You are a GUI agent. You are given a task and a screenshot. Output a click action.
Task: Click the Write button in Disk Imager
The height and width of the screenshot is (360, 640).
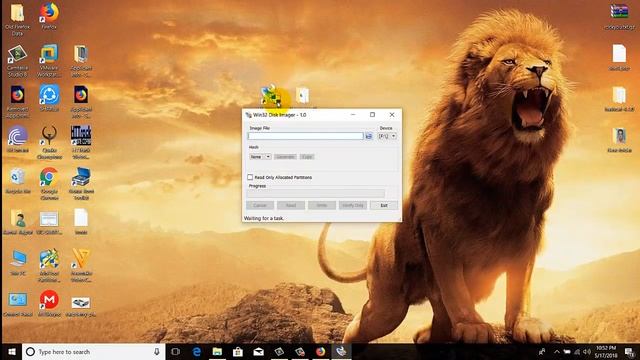[322, 205]
